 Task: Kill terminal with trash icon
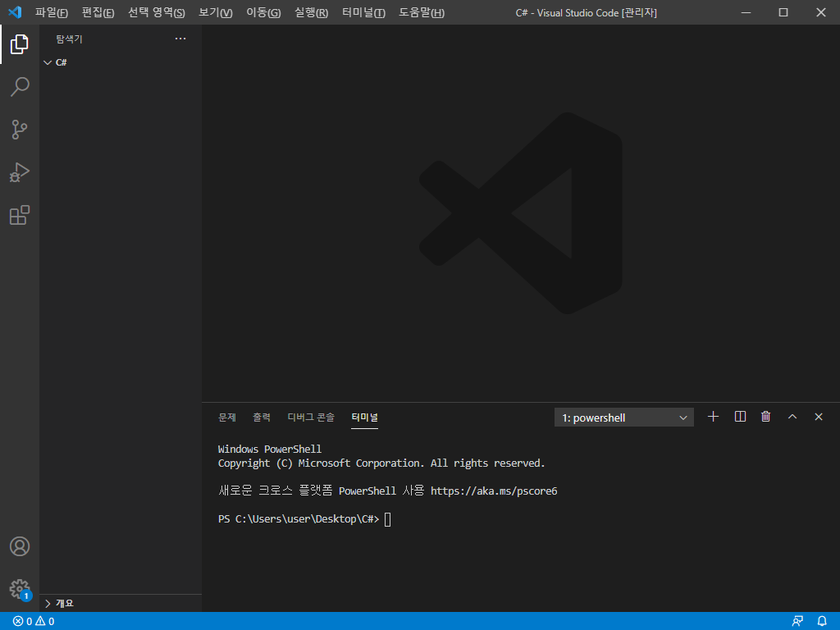point(766,417)
